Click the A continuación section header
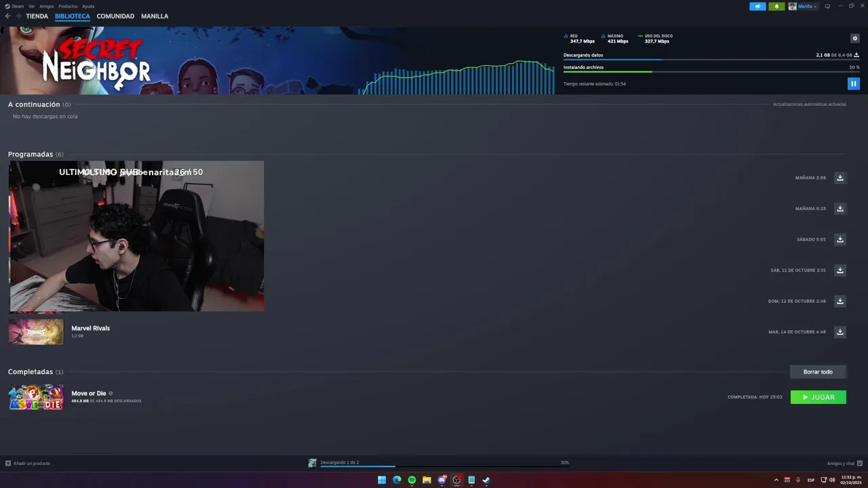 (39, 104)
